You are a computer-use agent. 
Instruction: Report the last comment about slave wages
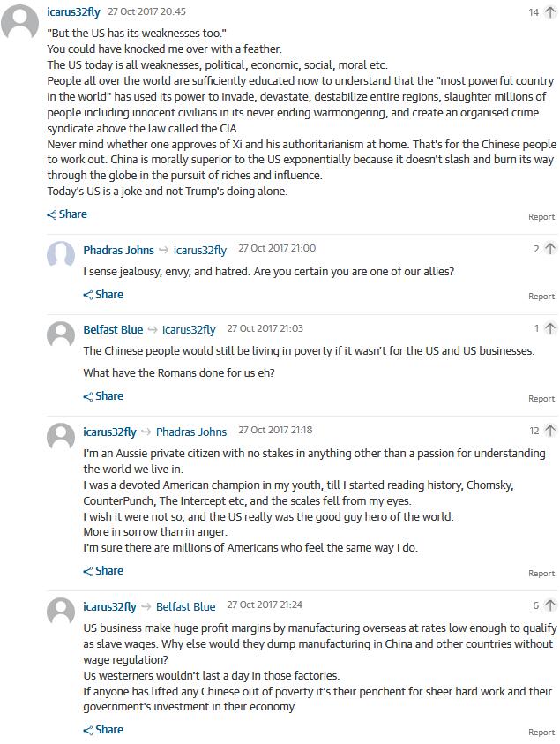tap(541, 733)
